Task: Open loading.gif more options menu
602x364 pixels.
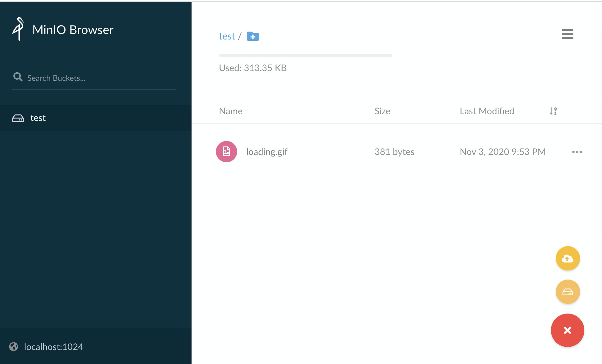Action: (x=577, y=152)
